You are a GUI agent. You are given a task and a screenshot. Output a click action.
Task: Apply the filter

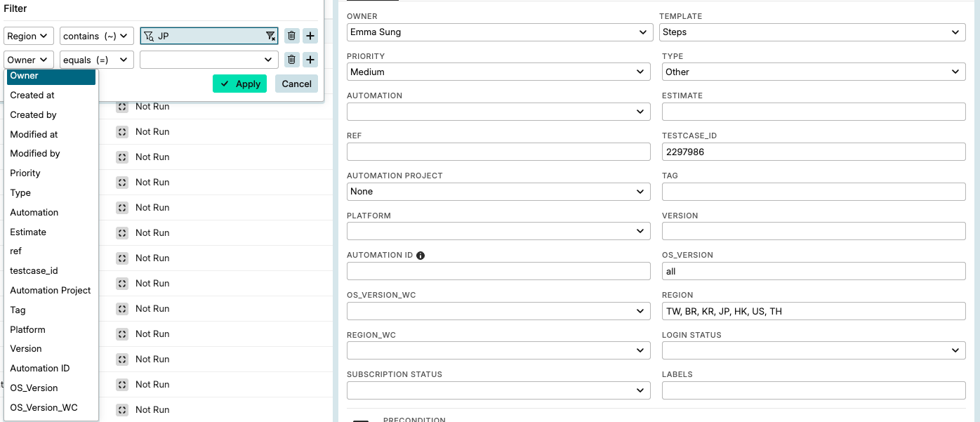click(239, 84)
